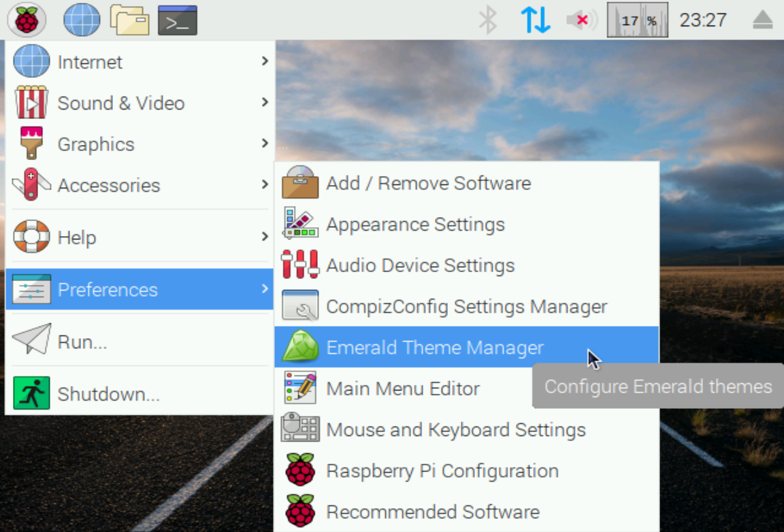Open Appearance Settings
The height and width of the screenshot is (532, 784).
coord(466,224)
